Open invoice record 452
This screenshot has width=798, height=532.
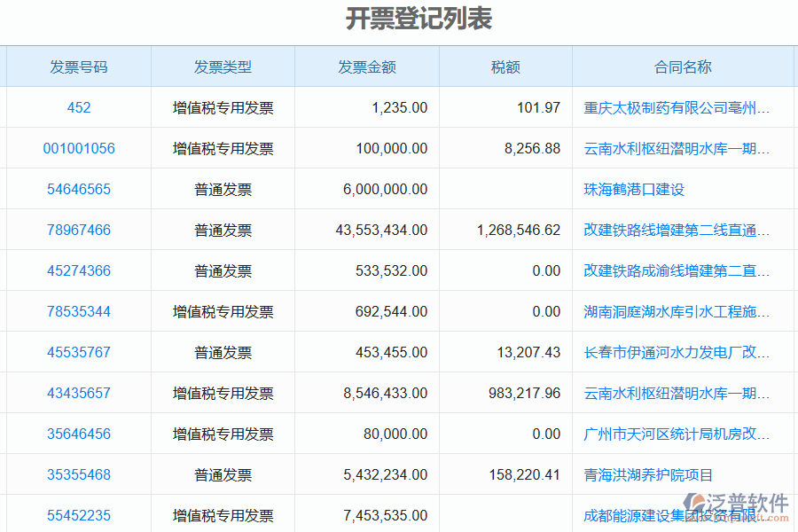coord(79,107)
